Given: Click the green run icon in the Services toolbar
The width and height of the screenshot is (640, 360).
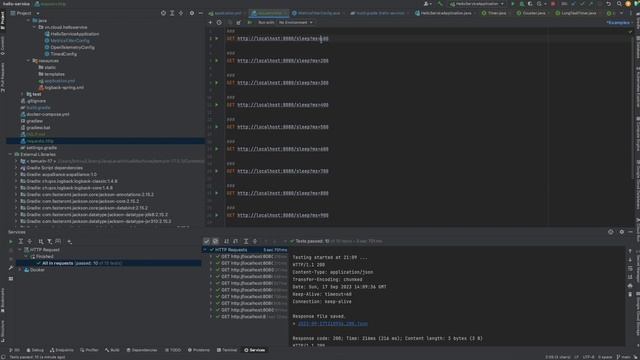Looking at the screenshot, I should pyautogui.click(x=11, y=241).
